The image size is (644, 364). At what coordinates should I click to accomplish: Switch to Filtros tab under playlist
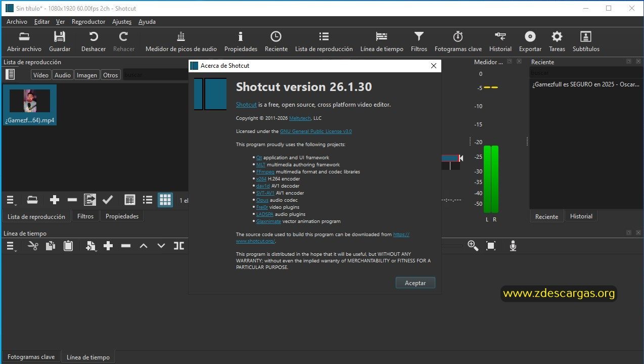[x=85, y=216]
